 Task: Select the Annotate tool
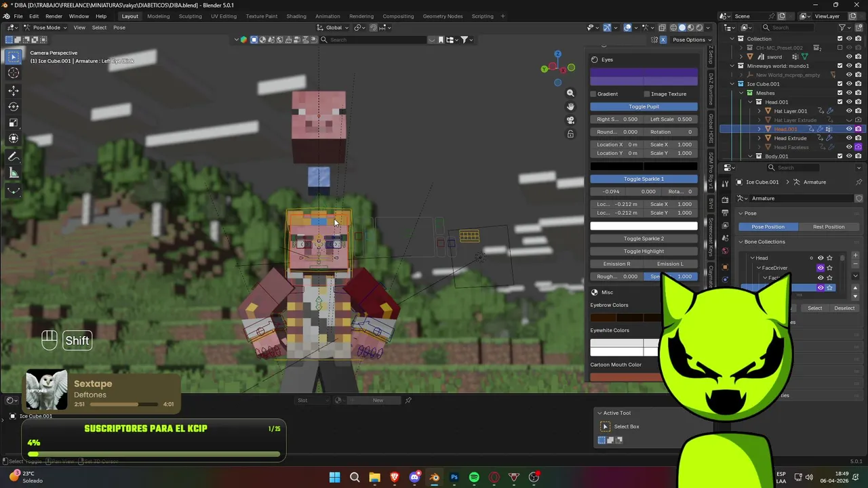click(x=14, y=157)
